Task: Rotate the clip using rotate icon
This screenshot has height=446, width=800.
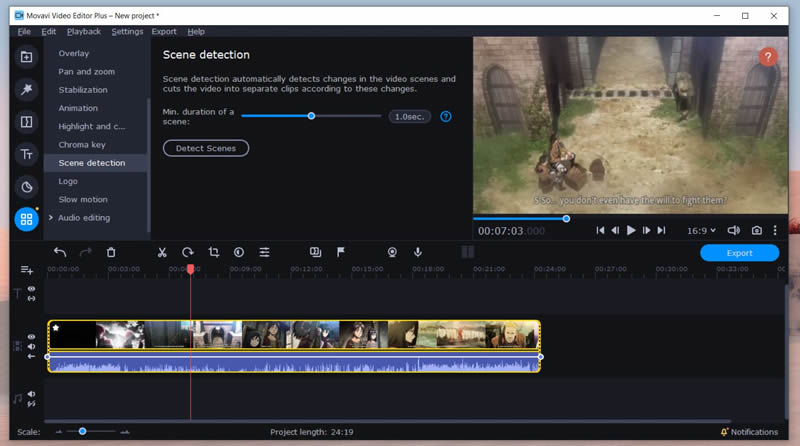Action: point(188,252)
